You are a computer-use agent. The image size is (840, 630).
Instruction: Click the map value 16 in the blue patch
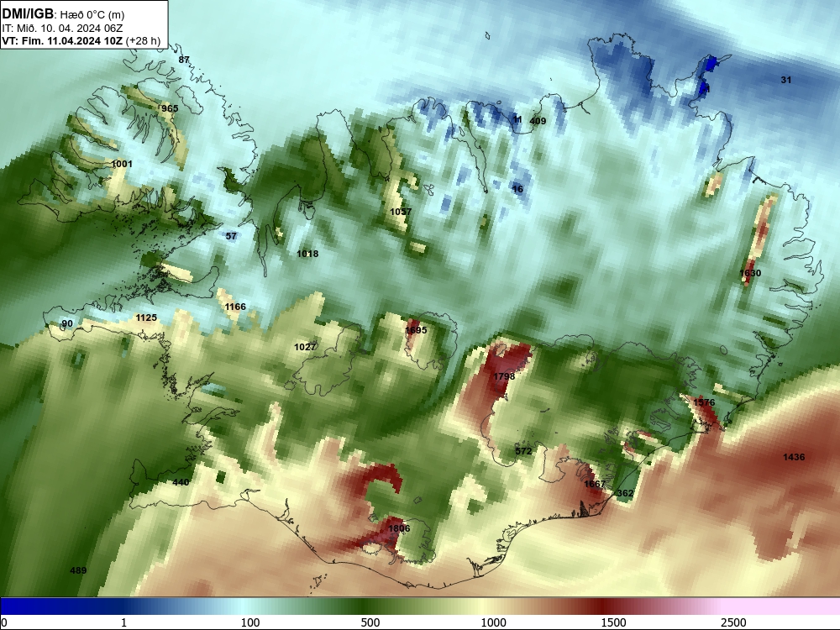tap(517, 189)
